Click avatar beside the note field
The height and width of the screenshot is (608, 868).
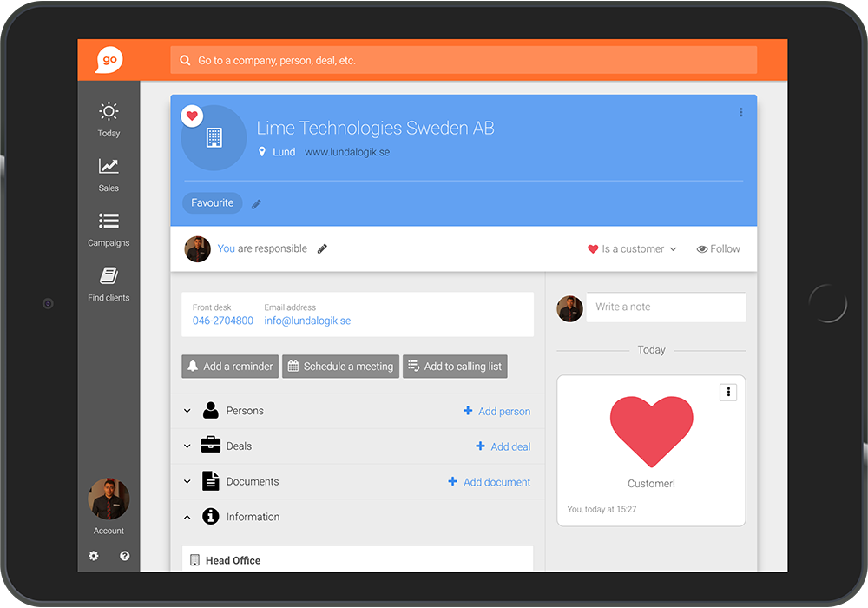pyautogui.click(x=569, y=308)
